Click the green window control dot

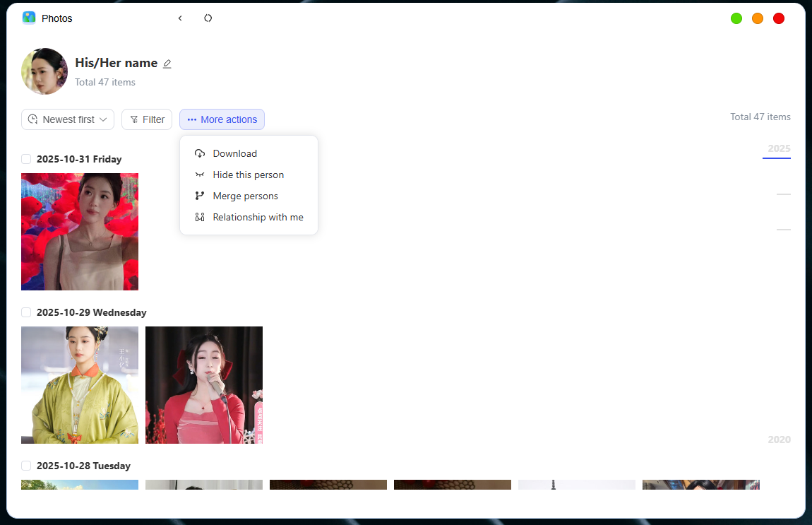(x=736, y=18)
